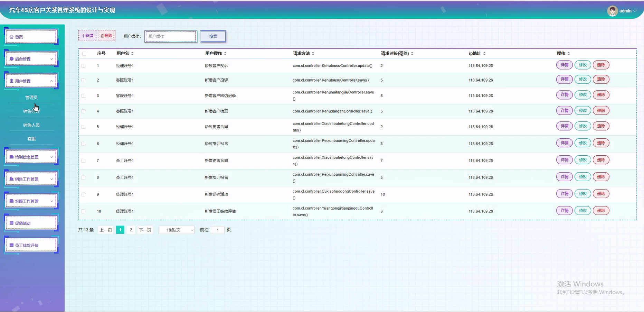Collapse the 用户管理 menu chevron

point(52,81)
